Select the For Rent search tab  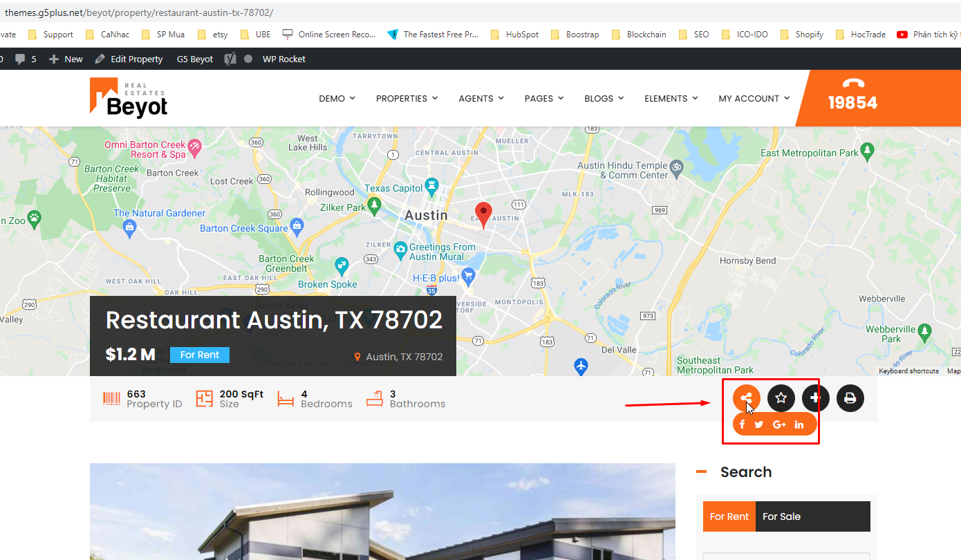[729, 516]
